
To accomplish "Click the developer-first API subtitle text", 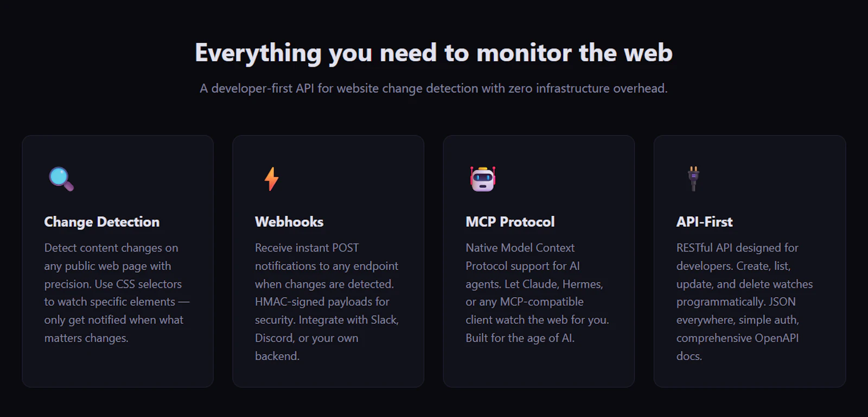I will pyautogui.click(x=433, y=88).
